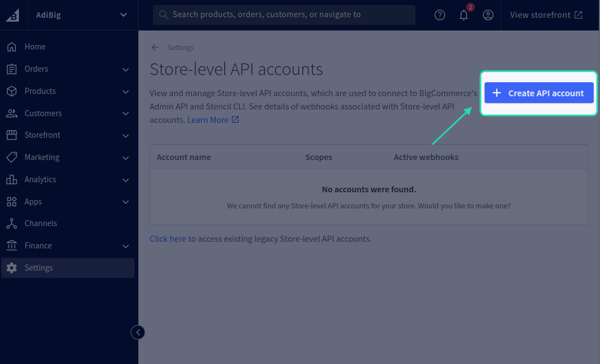The image size is (600, 364).
Task: Click the Settings gear icon
Action: [x=12, y=268]
